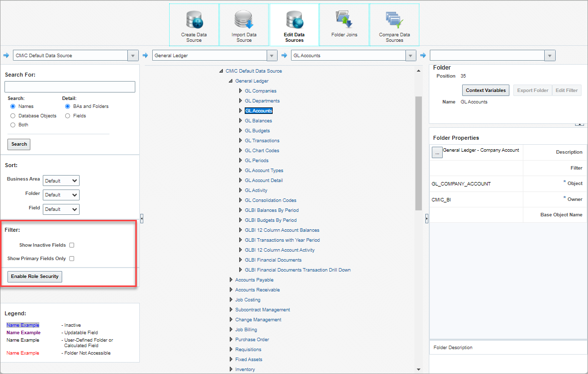Image resolution: width=588 pixels, height=374 pixels.
Task: Select the Both search radio button
Action: coord(13,125)
